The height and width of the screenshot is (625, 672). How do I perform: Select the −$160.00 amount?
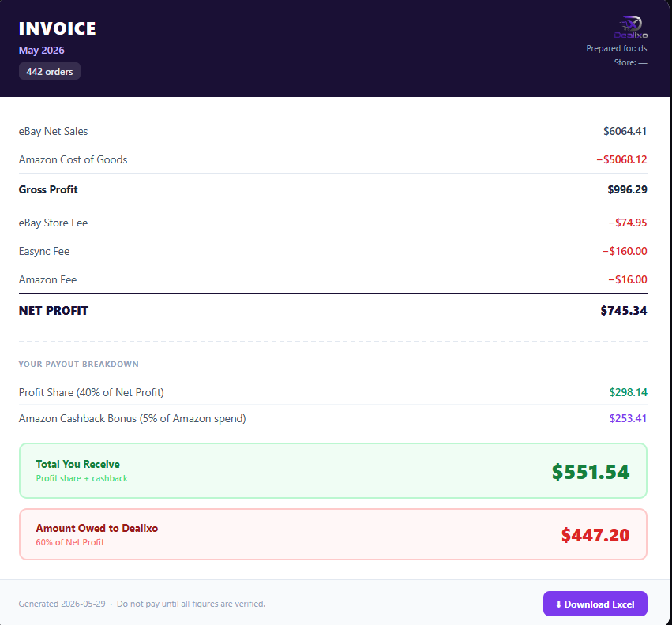625,251
